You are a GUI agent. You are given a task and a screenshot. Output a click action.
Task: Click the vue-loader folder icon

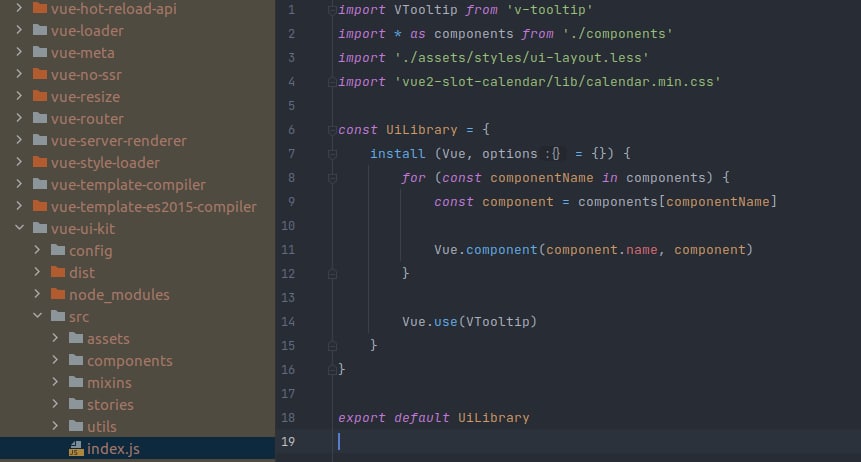click(40, 30)
